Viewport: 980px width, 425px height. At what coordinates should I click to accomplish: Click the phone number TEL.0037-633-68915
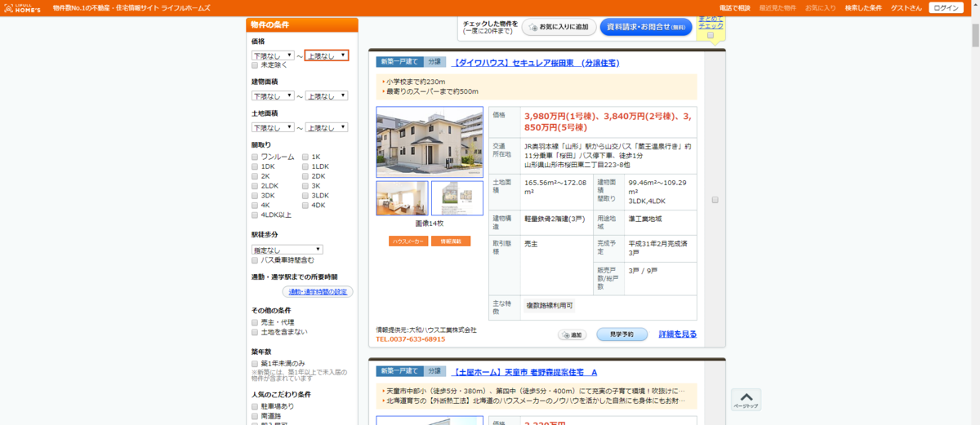coord(411,339)
